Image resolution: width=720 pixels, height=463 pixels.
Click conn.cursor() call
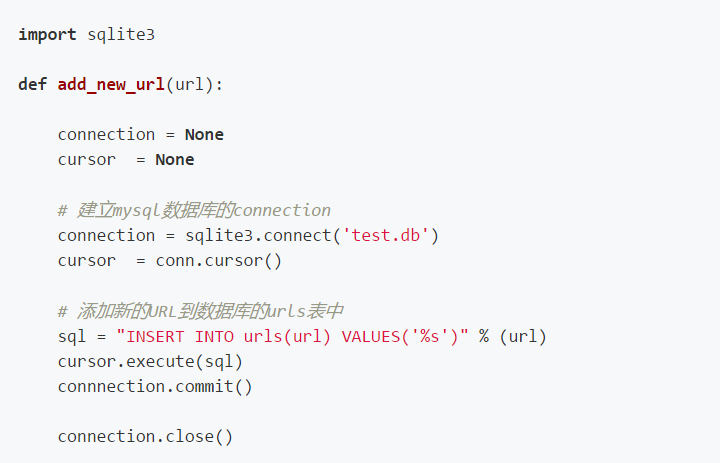(219, 261)
